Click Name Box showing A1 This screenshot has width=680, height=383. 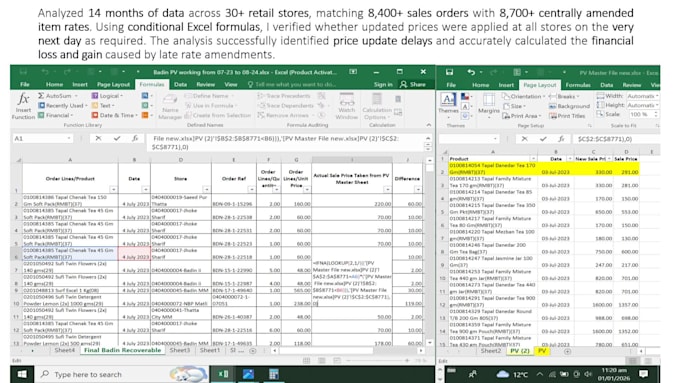tap(43, 138)
